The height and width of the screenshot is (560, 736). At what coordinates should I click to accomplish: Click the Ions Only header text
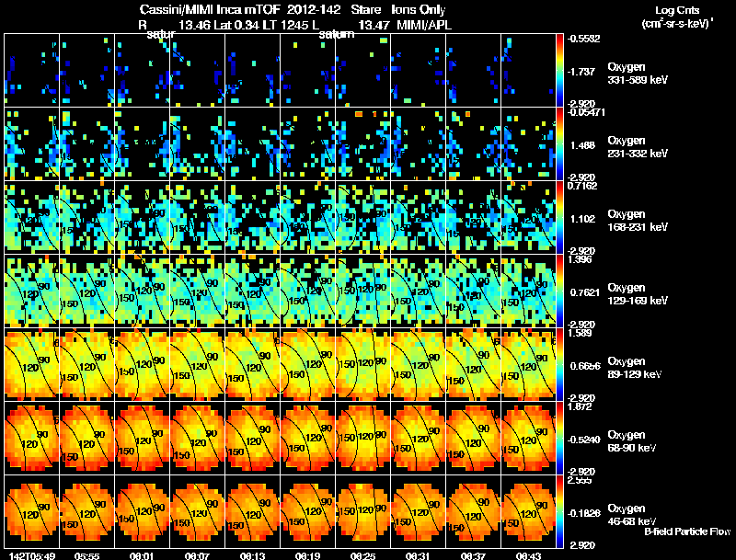[419, 9]
